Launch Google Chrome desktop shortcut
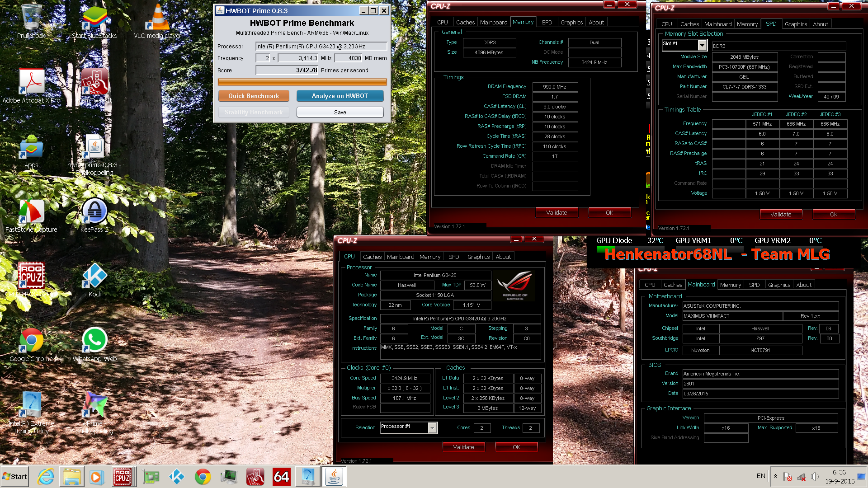The width and height of the screenshot is (868, 488). [x=31, y=345]
